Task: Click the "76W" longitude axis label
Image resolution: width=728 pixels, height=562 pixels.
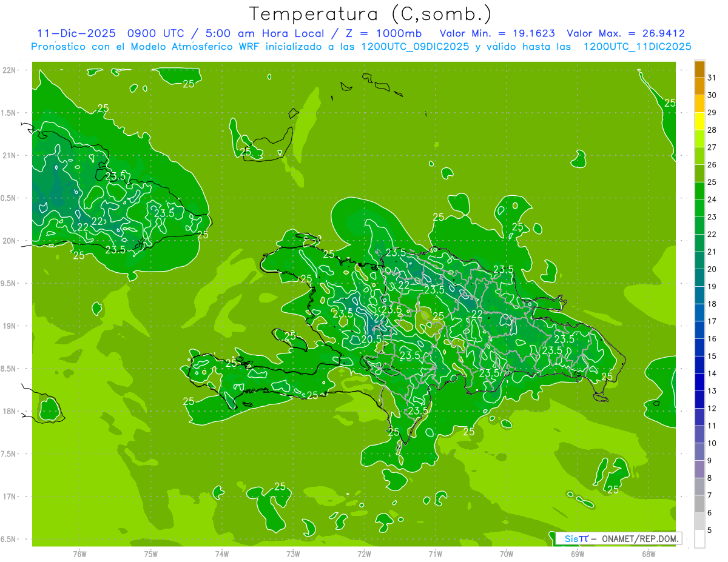Action: 79,554
